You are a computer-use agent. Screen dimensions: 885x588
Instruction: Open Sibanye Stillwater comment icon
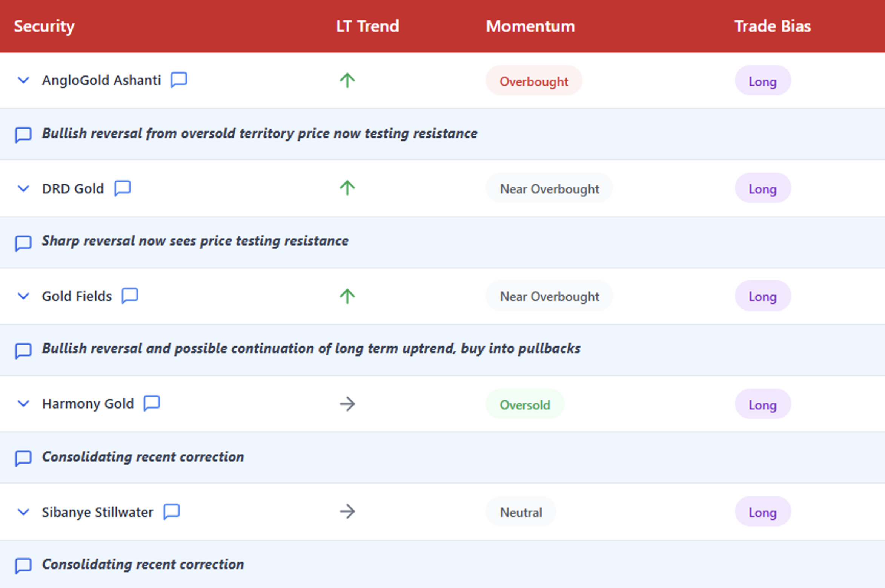(172, 511)
